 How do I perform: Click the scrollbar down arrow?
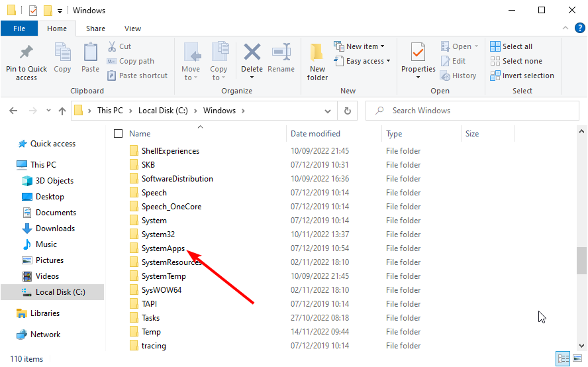click(581, 346)
